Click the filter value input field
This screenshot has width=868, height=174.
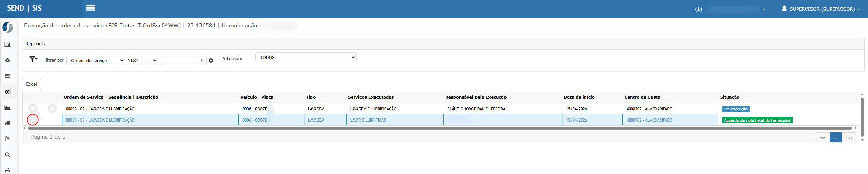tap(183, 60)
